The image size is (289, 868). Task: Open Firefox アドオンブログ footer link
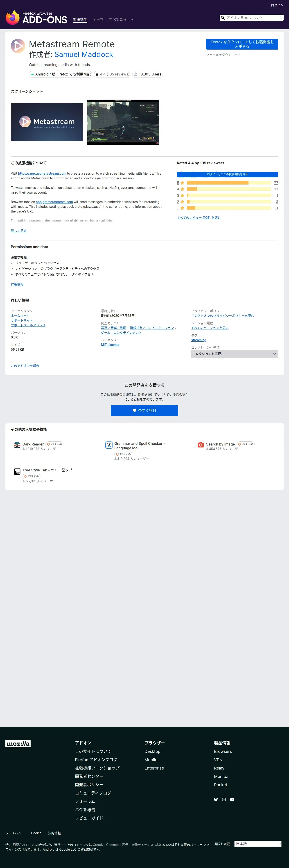coord(96,760)
